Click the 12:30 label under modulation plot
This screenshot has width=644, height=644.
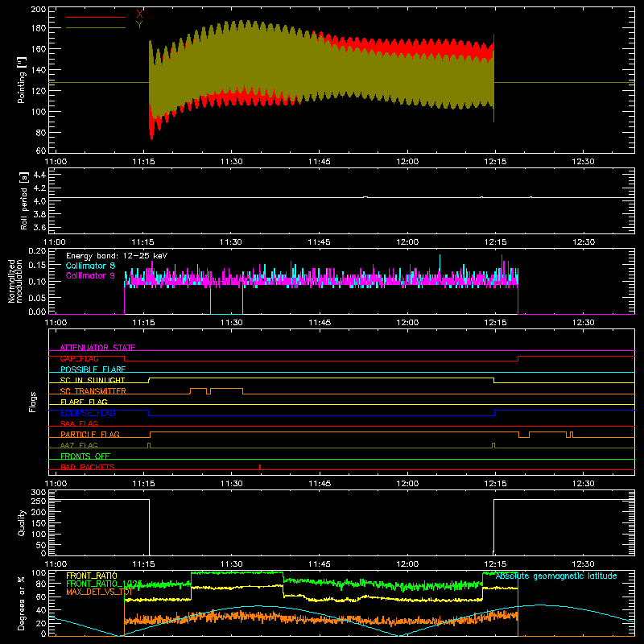click(583, 323)
